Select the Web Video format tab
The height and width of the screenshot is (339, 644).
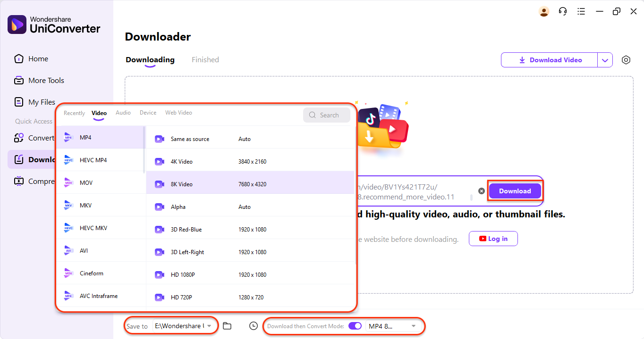178,113
